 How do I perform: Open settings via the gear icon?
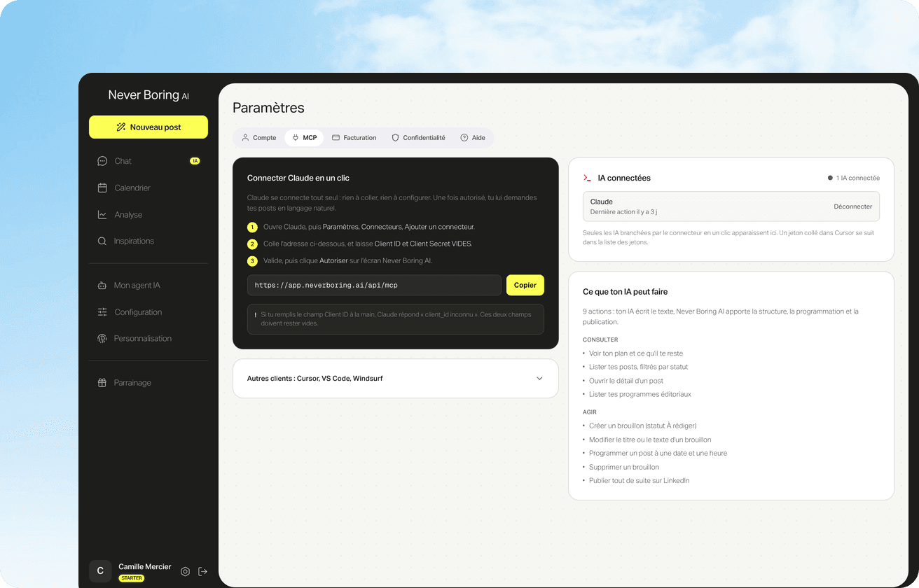click(185, 571)
